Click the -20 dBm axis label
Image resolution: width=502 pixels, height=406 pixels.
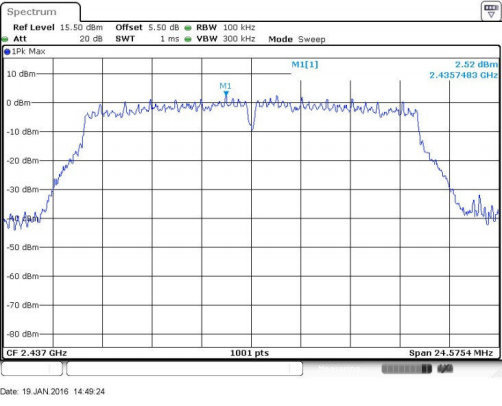coord(23,161)
